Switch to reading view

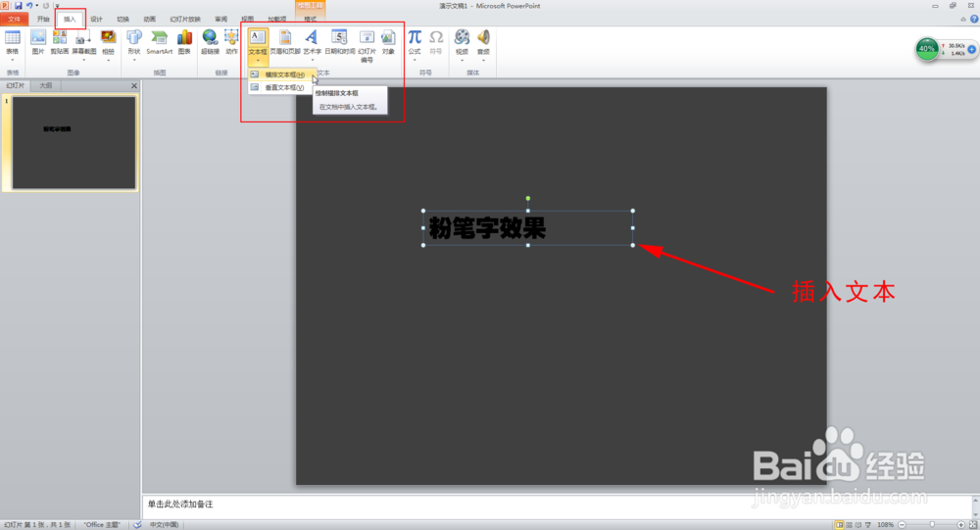pyautogui.click(x=858, y=525)
